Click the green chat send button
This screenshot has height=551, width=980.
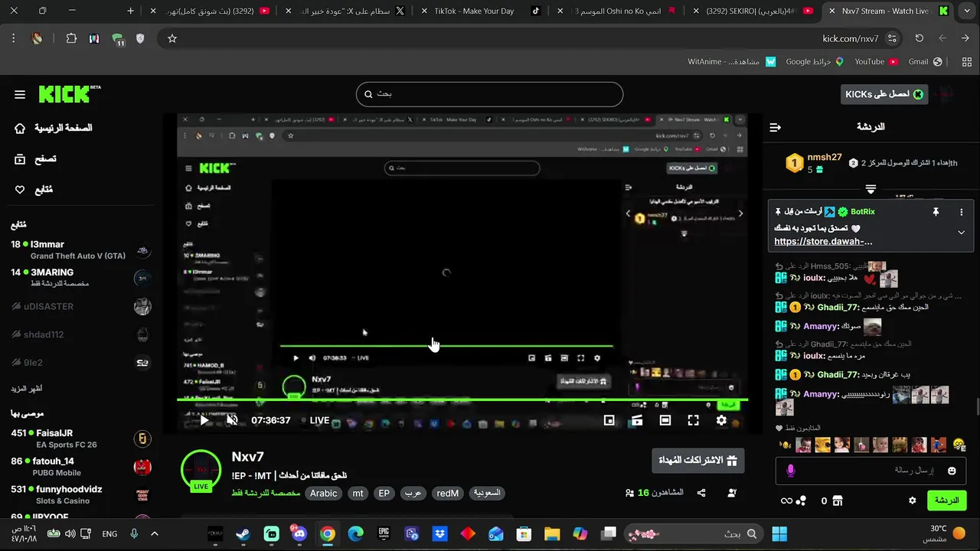tap(946, 500)
